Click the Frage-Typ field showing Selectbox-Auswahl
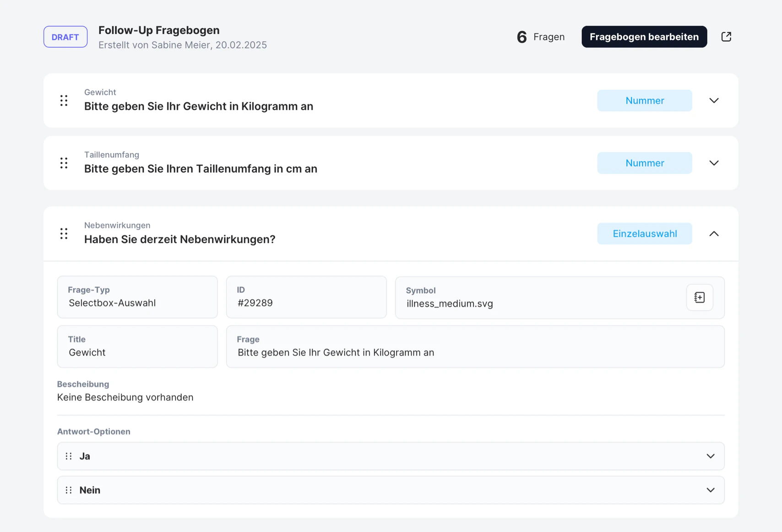Screen dimensions: 782x532 click(x=137, y=297)
